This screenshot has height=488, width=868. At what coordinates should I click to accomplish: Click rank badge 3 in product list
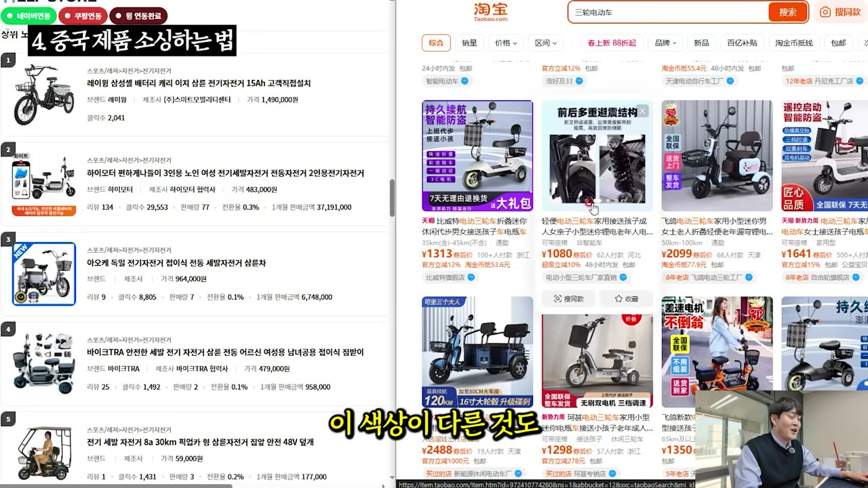[x=8, y=239]
